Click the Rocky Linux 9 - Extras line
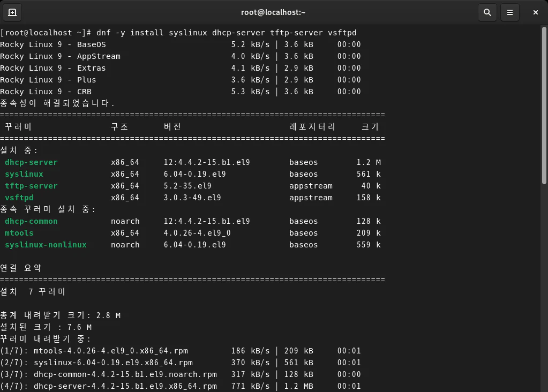The width and height of the screenshot is (548, 392). coord(181,68)
